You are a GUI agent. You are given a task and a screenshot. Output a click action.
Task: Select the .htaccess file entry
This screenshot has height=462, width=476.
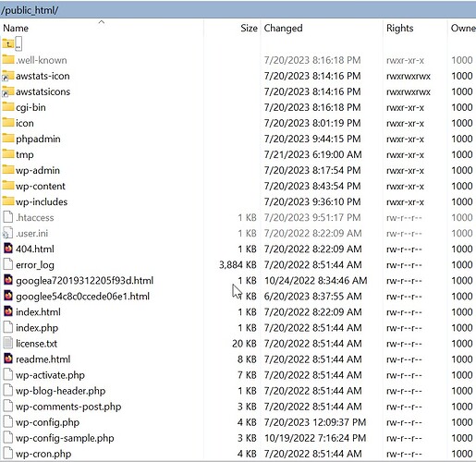tap(35, 217)
